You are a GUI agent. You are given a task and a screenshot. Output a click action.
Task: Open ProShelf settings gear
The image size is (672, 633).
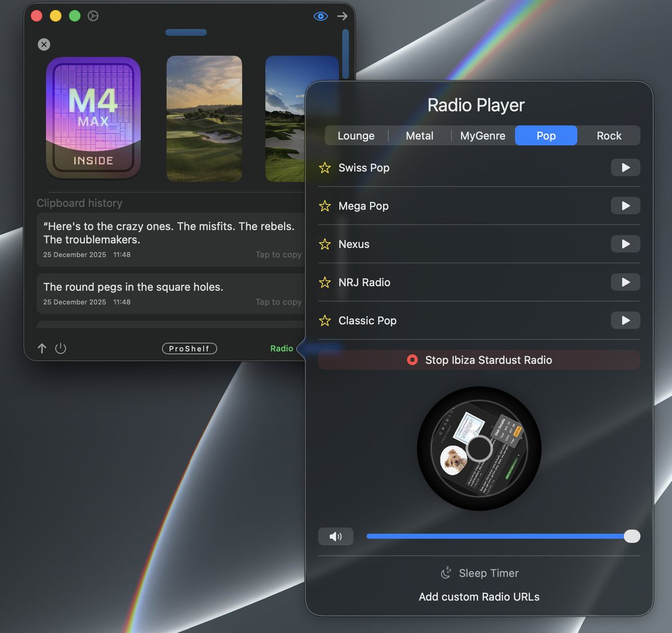[x=92, y=16]
